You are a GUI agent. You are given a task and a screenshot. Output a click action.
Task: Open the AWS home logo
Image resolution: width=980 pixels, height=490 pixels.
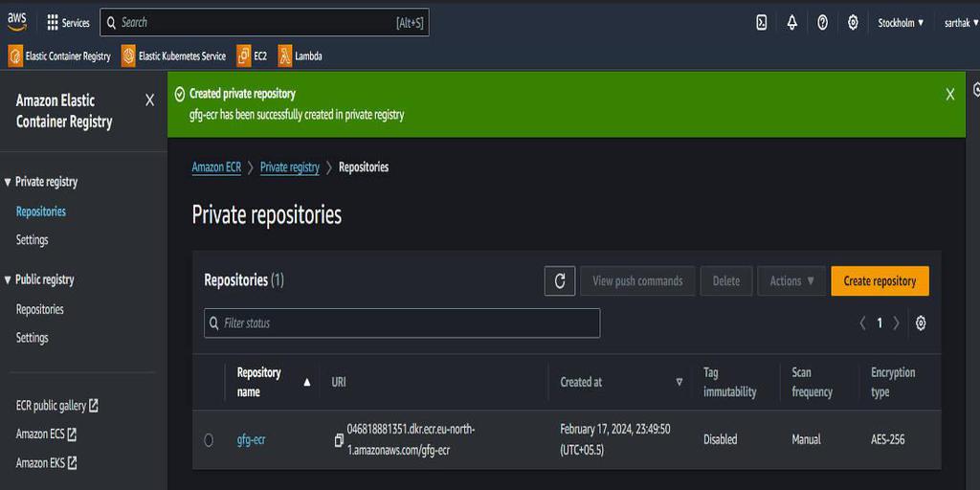click(17, 22)
